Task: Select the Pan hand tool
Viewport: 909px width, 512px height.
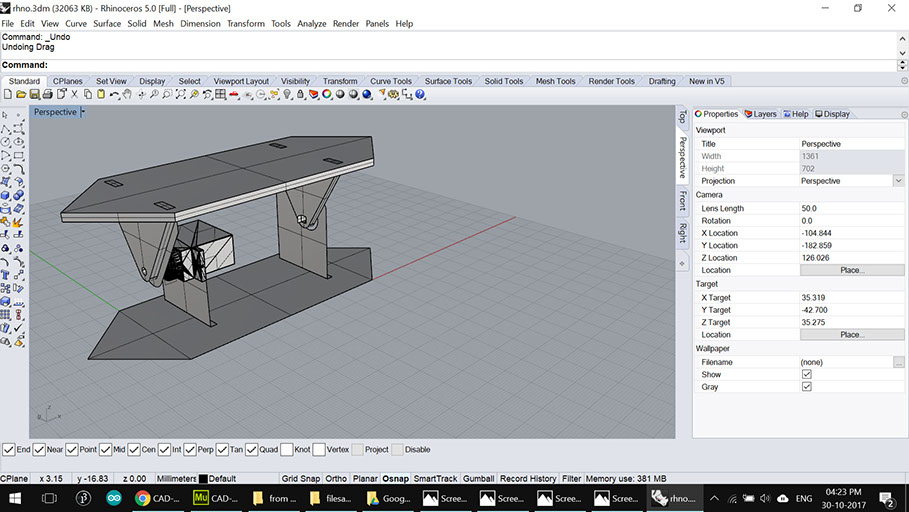Action: [128, 94]
